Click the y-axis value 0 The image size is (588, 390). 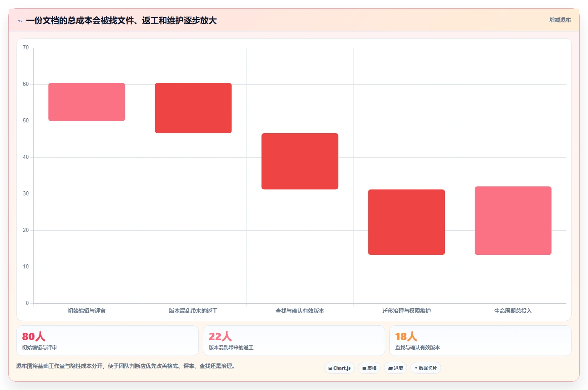(27, 303)
